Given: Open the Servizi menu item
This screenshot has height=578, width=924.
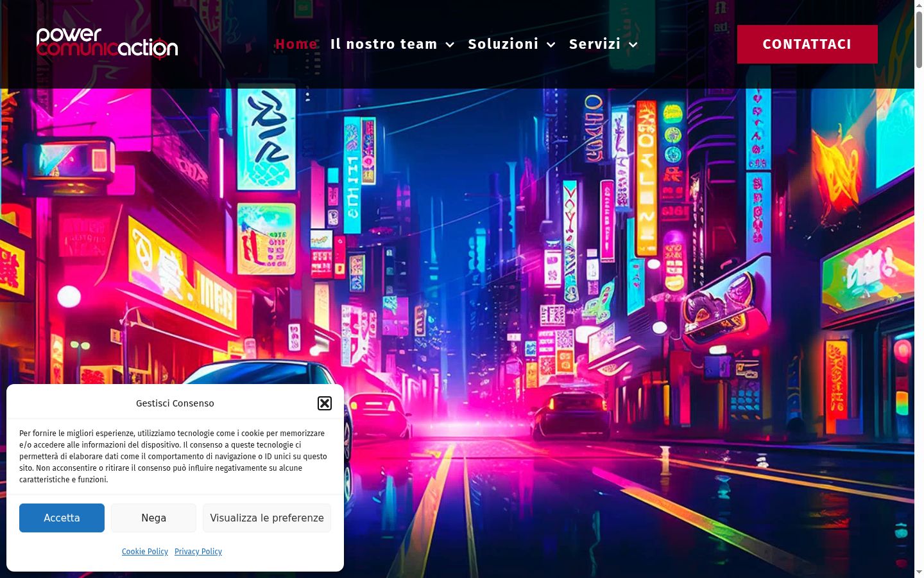Looking at the screenshot, I should [595, 44].
